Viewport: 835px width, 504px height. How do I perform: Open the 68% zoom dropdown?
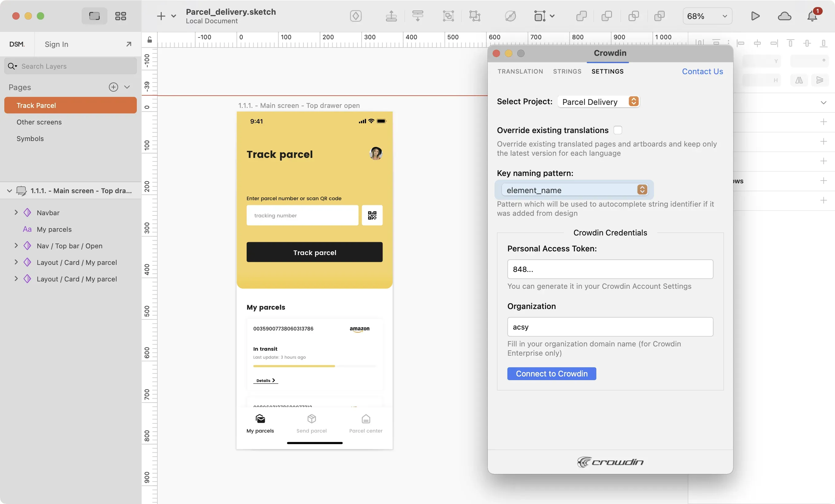tap(707, 16)
